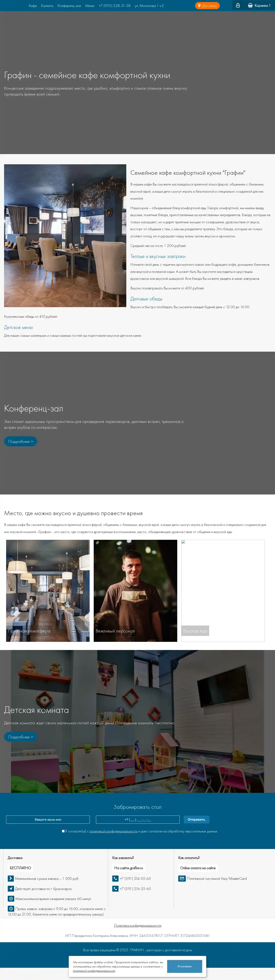Click the delivery navigation icon near Красноярск

(11, 889)
